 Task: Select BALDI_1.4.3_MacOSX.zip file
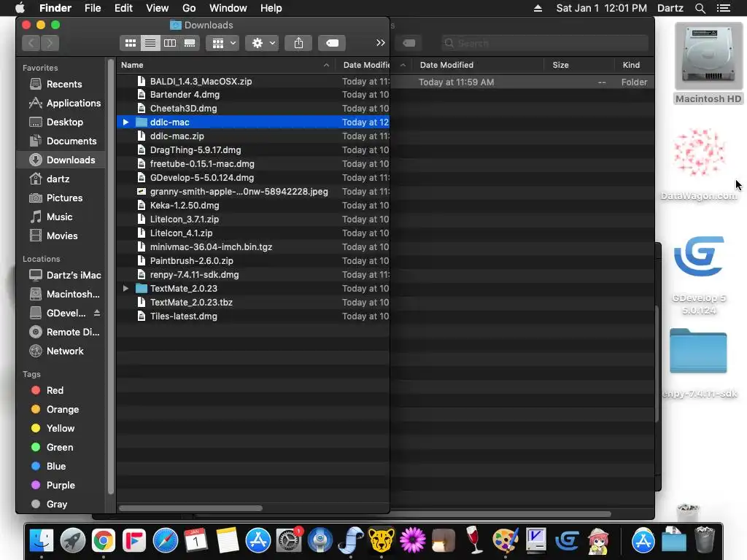[253, 82]
